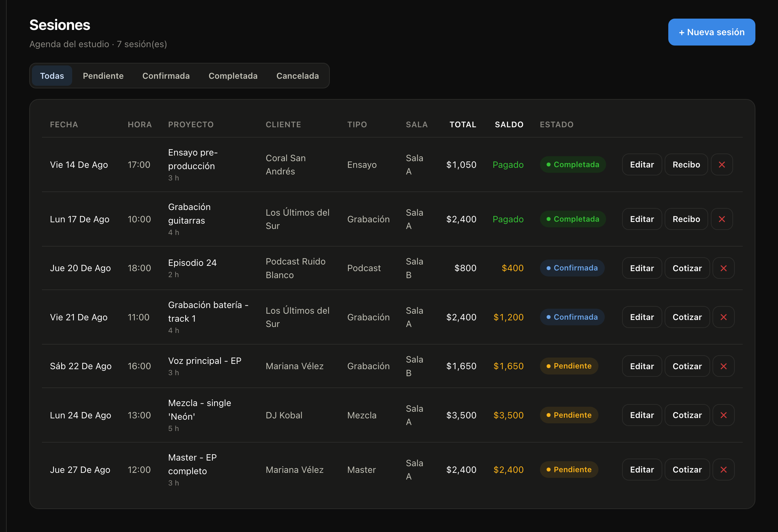Delete the Ensayo pre-producción session

[722, 164]
